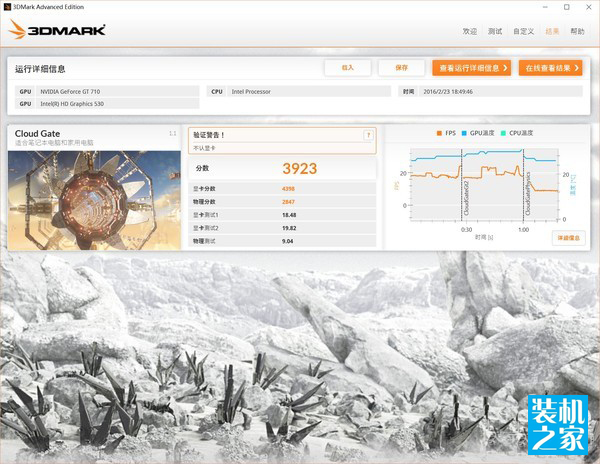The width and height of the screenshot is (600, 464).
Task: Click the overall score 3923
Action: tap(300, 168)
